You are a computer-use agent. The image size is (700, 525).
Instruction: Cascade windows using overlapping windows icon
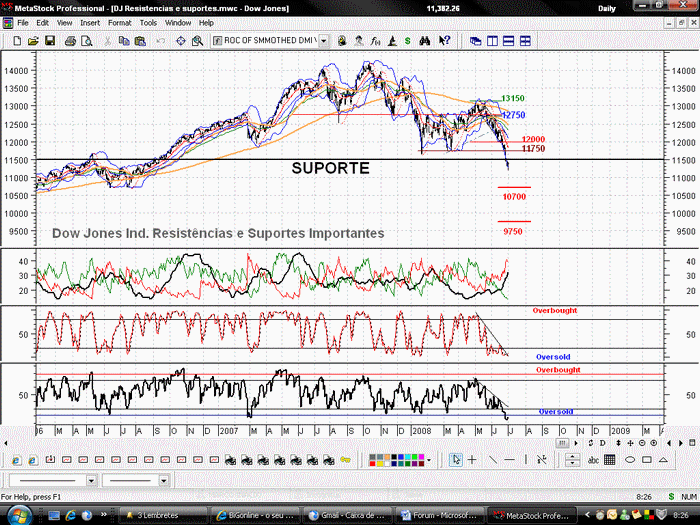[475, 41]
